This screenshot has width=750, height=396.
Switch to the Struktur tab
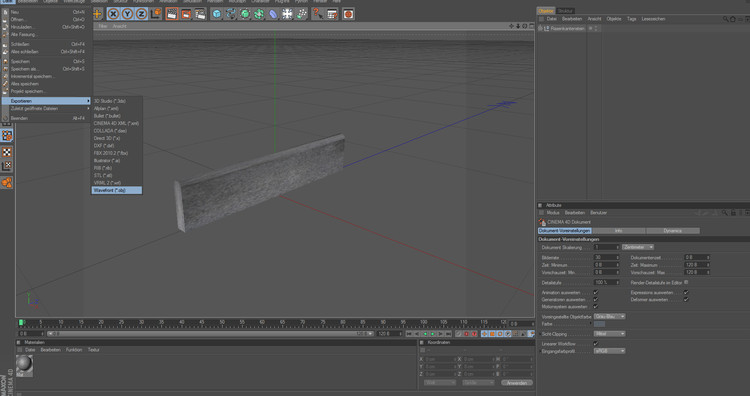[x=565, y=11]
